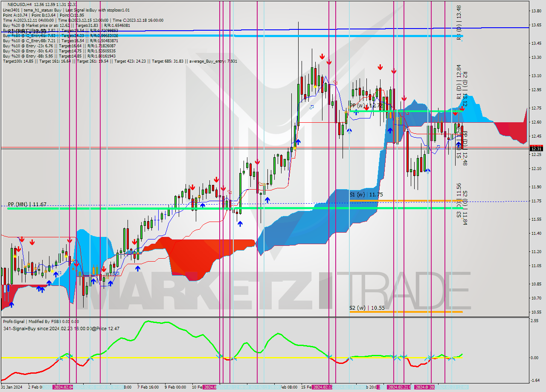Select the 'Target100: 14.85' targets summary line

[x=120, y=61]
